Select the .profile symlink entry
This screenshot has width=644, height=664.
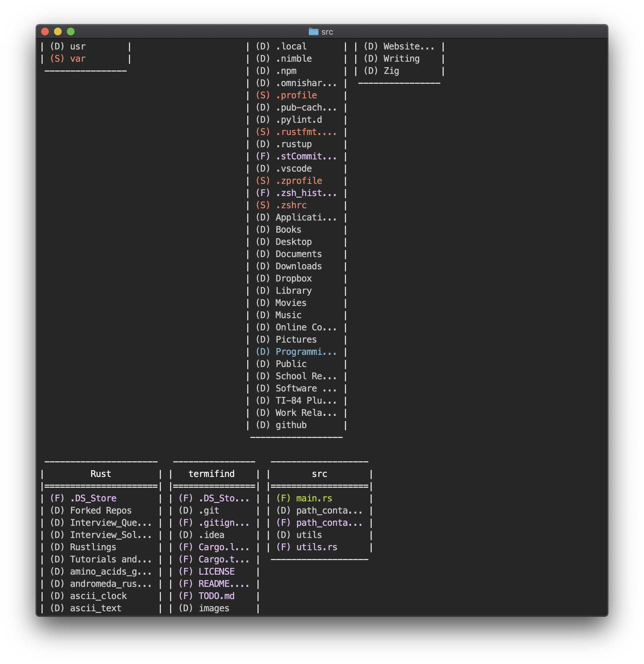(x=296, y=95)
